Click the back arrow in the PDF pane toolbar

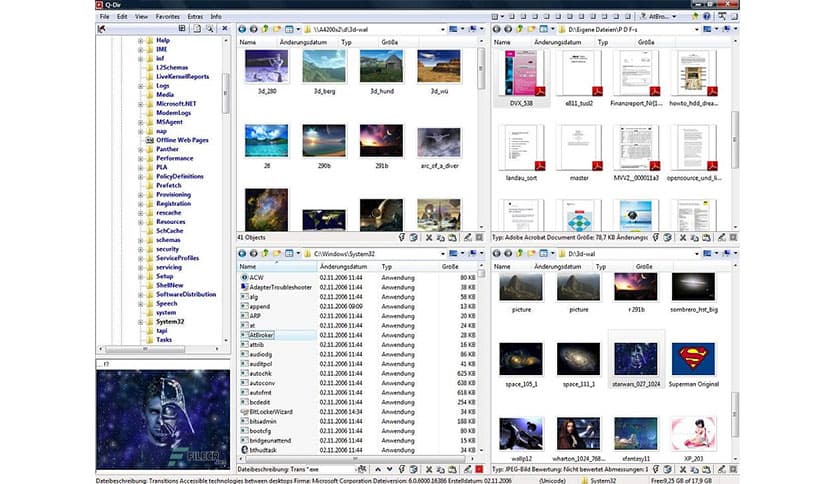[498, 30]
